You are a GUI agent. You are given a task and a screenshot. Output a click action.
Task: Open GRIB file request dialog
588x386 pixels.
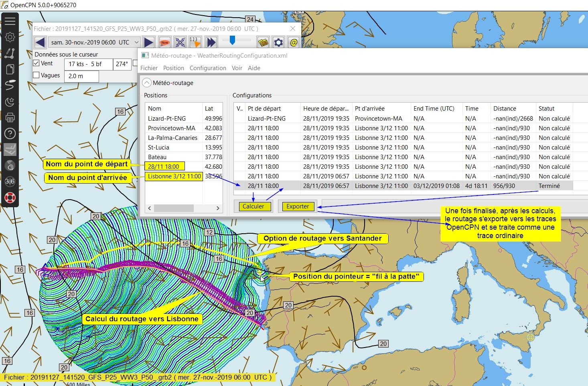click(294, 42)
